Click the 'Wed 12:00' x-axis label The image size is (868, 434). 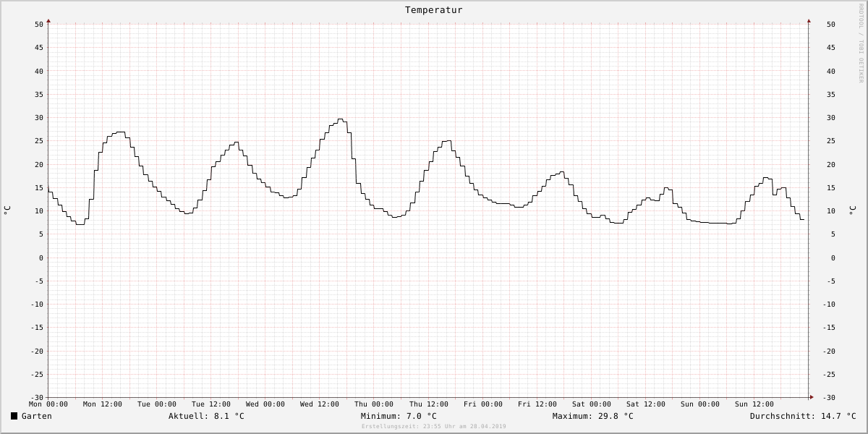coord(320,404)
